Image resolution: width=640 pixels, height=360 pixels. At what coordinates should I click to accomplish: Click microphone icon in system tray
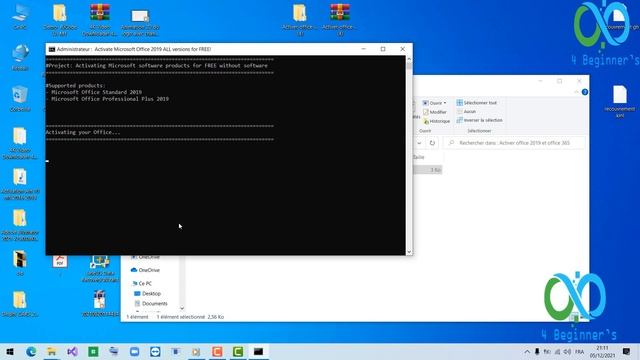537,351
